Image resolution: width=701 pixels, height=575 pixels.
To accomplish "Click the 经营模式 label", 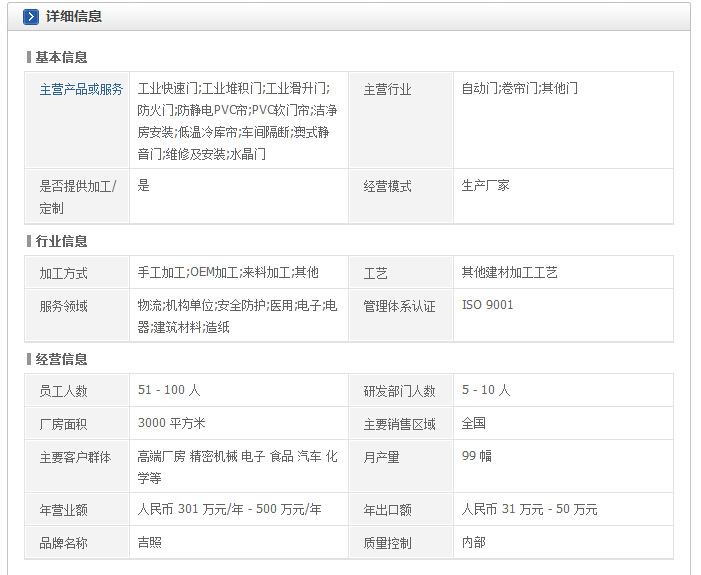I will point(387,186).
